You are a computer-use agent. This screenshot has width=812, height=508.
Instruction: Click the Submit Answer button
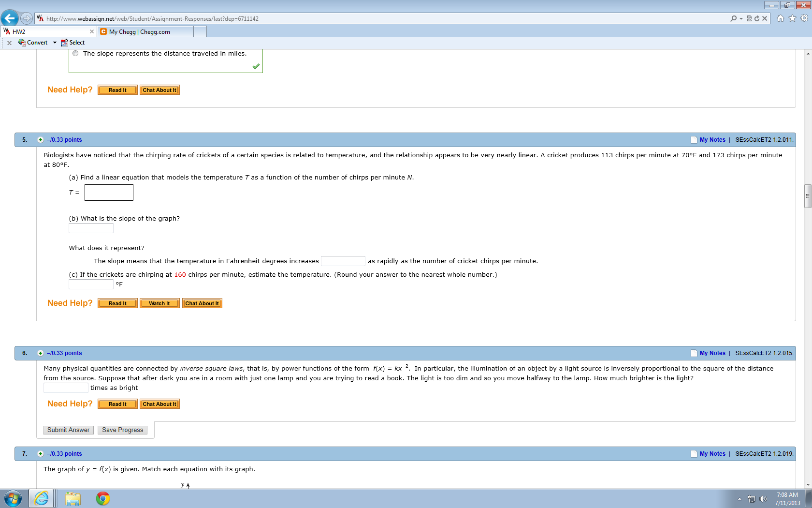pyautogui.click(x=68, y=430)
